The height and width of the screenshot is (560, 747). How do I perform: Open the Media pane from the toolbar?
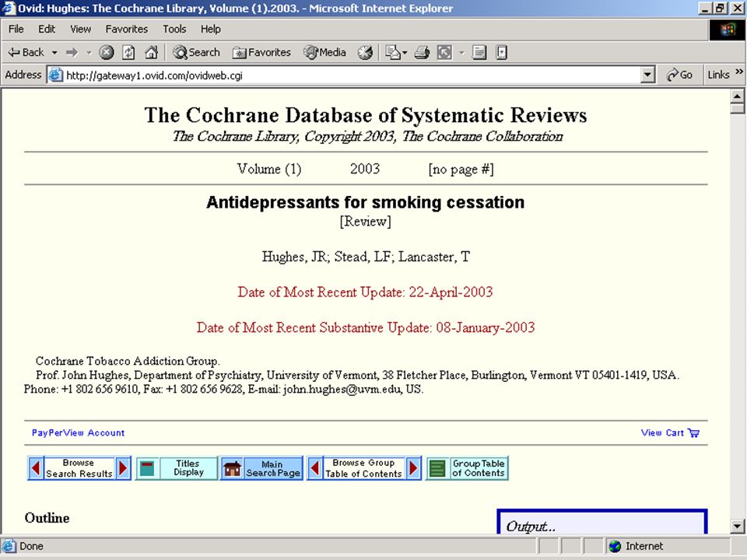(325, 52)
